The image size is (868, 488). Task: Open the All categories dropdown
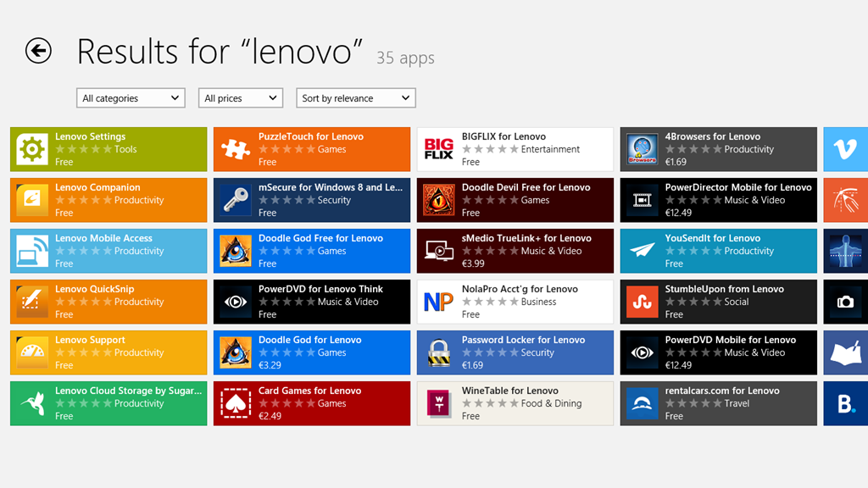point(131,98)
